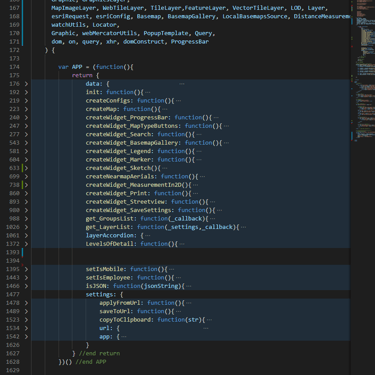Click the fold ellipsis after layerAccordion: {

pyautogui.click(x=148, y=236)
